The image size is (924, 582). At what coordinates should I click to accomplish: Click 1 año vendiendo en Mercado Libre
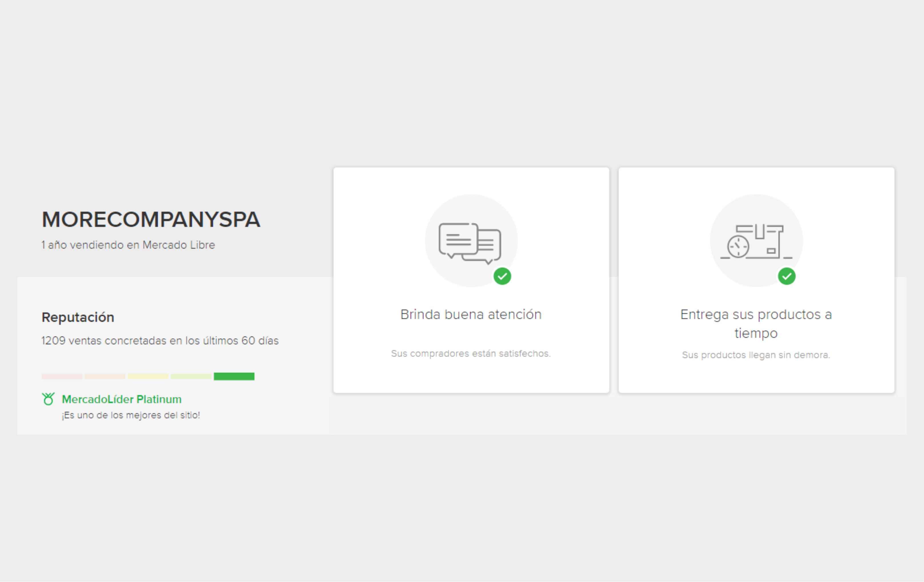point(128,245)
